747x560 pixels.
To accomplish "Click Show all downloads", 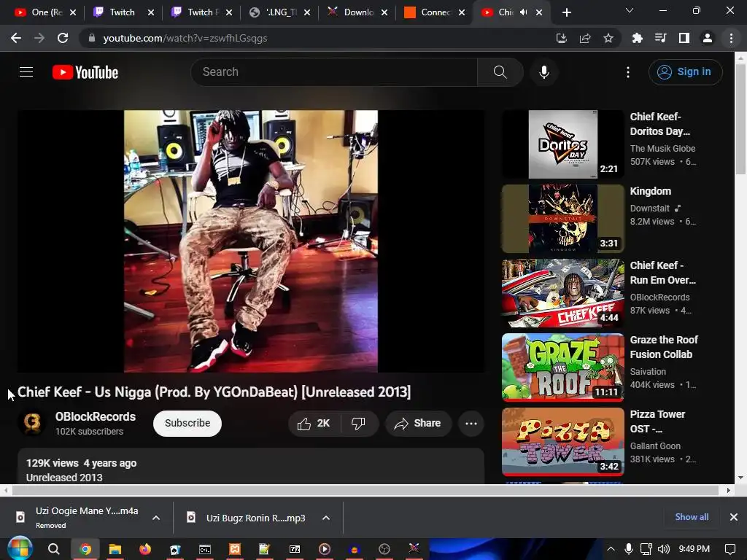I will pos(692,517).
